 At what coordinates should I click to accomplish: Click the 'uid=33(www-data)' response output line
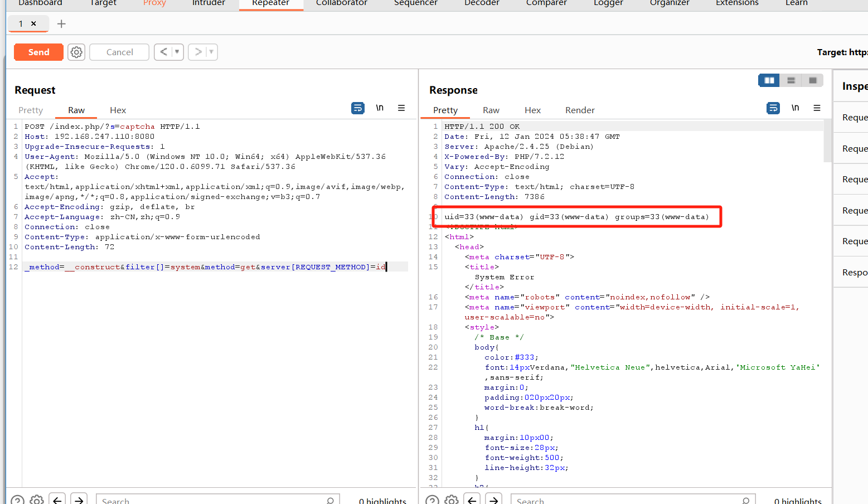(x=576, y=217)
